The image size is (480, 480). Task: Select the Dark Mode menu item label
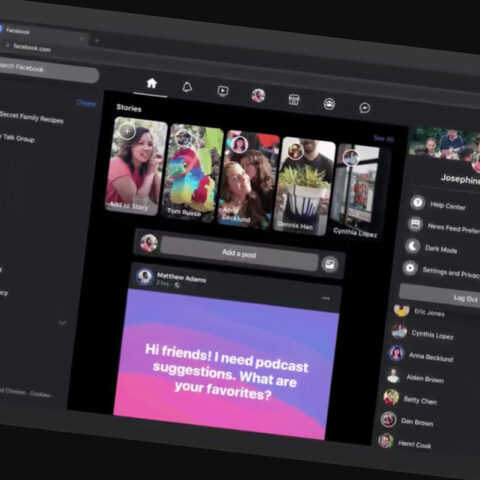[x=441, y=249]
